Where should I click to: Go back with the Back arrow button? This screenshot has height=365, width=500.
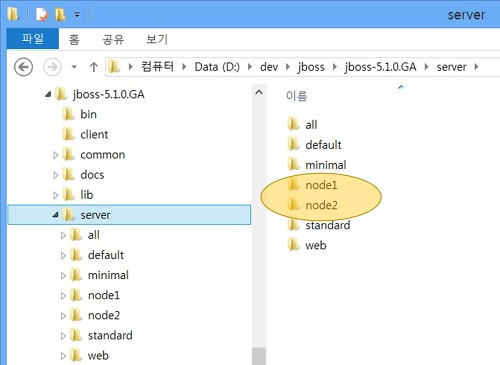pos(23,67)
